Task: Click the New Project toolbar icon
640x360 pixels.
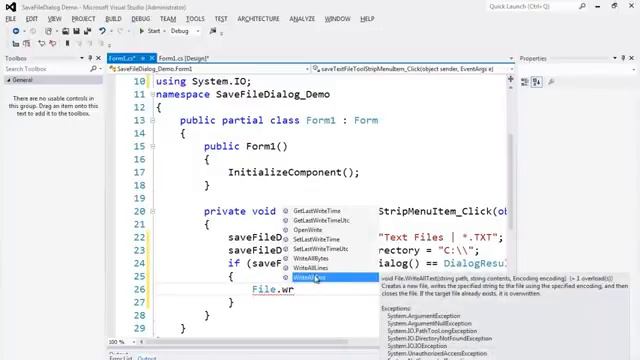Action: click(49, 31)
